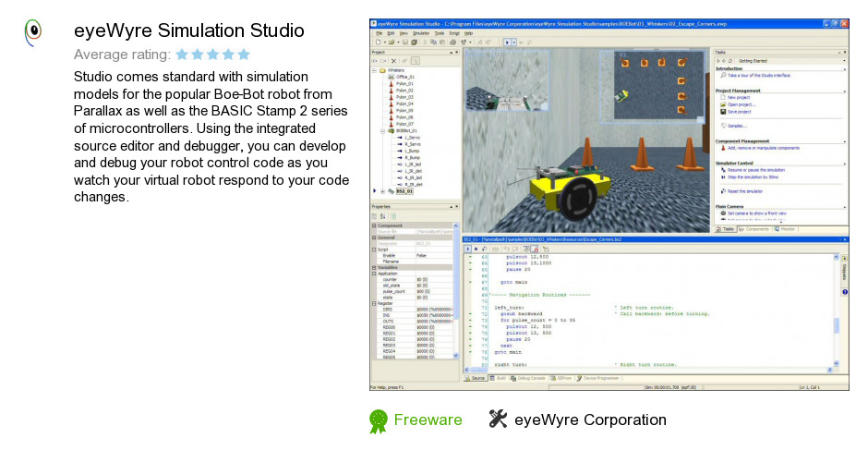Switch to the Device Programmer tab
Viewport: 868px width, 462px height.
click(597, 378)
